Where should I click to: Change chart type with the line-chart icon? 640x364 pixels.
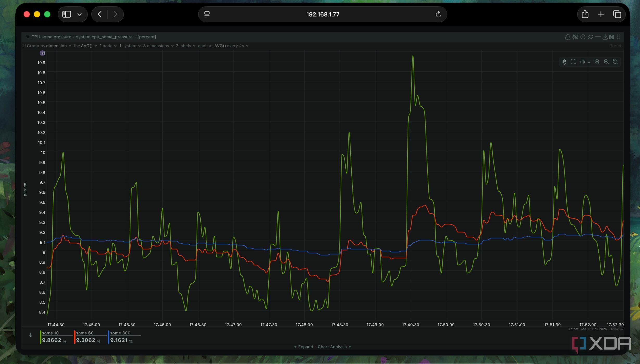[x=590, y=37]
